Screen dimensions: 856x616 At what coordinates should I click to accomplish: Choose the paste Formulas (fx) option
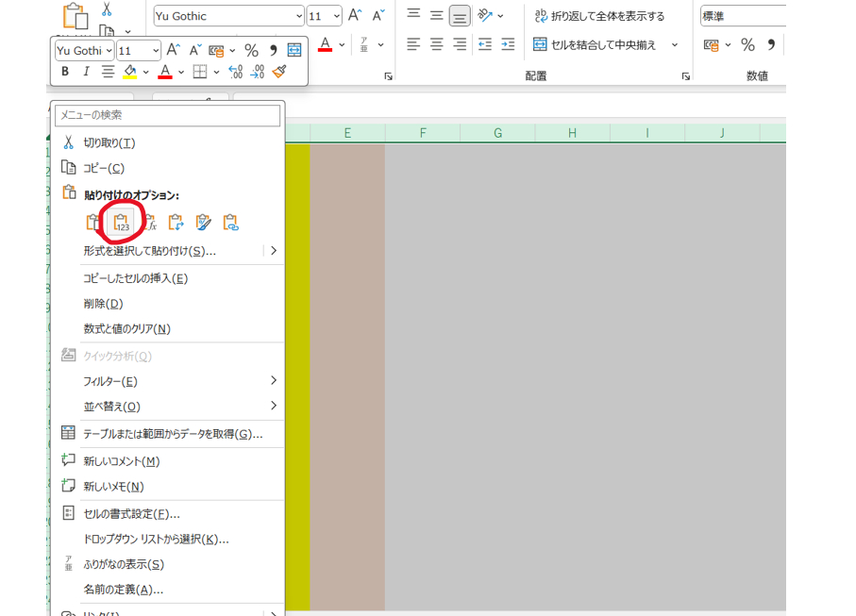149,222
